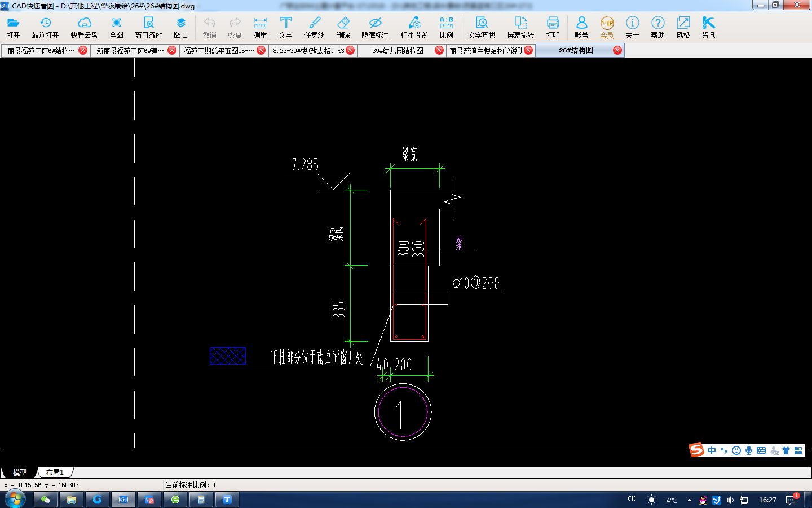Screen dimensions: 812x508
Task: Click 屏幕旋转 screen rotate icon
Action: tap(520, 27)
